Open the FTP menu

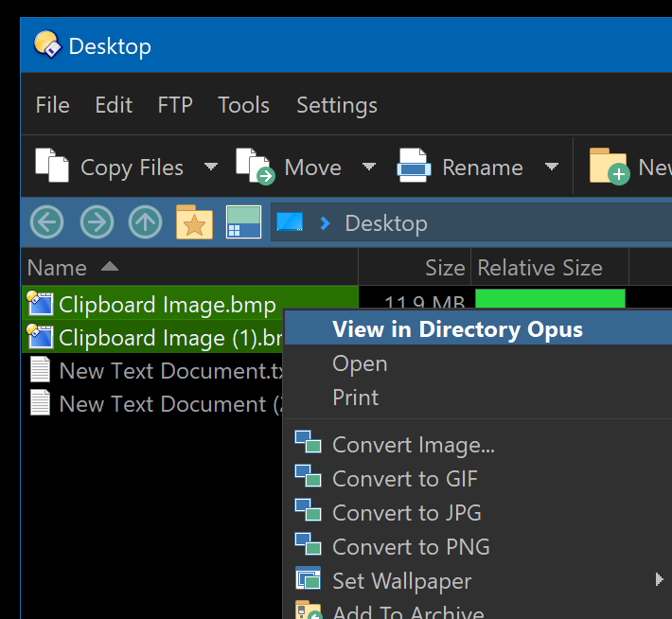[x=175, y=105]
